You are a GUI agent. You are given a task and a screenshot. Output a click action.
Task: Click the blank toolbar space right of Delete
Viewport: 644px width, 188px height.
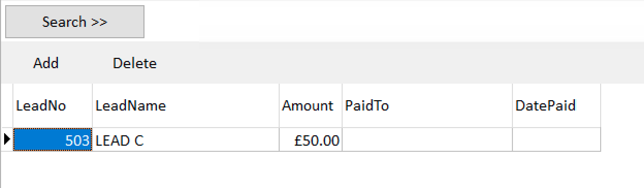pyautogui.click(x=403, y=63)
